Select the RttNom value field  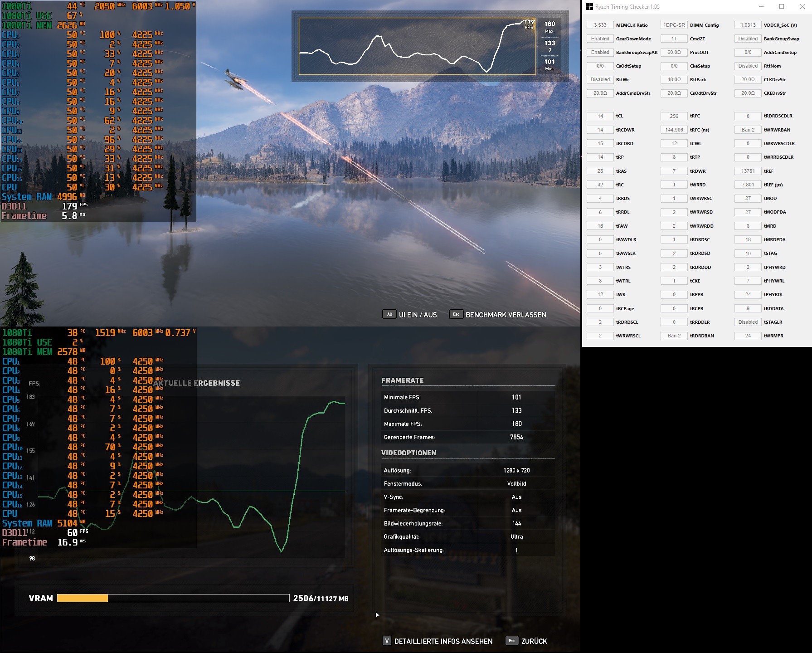point(748,66)
